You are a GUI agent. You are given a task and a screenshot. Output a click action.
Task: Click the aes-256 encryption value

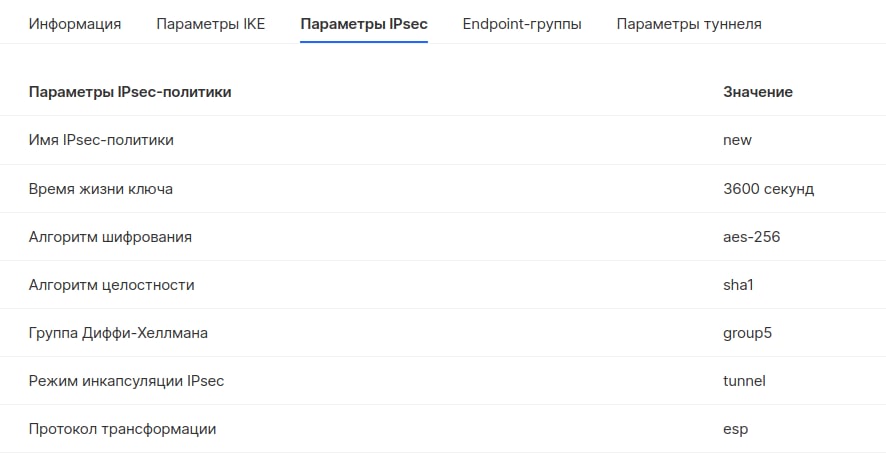751,237
